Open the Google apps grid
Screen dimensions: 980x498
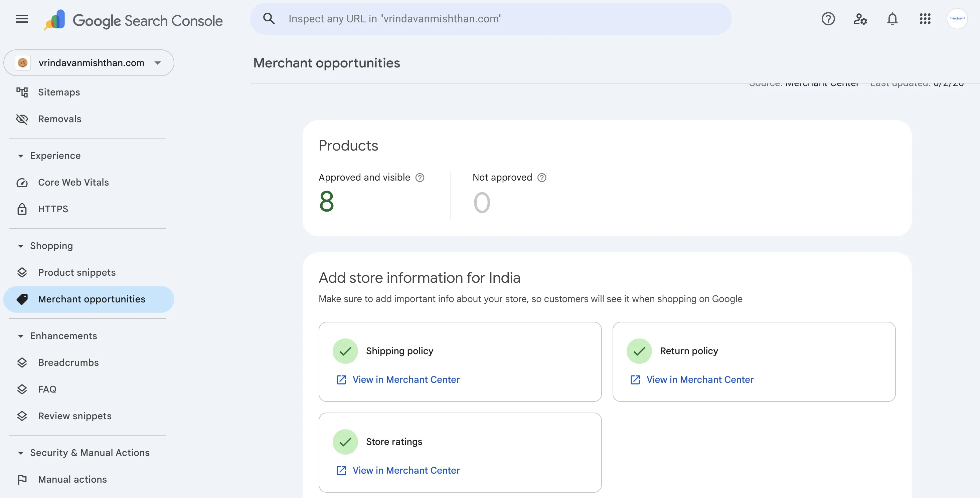(925, 19)
